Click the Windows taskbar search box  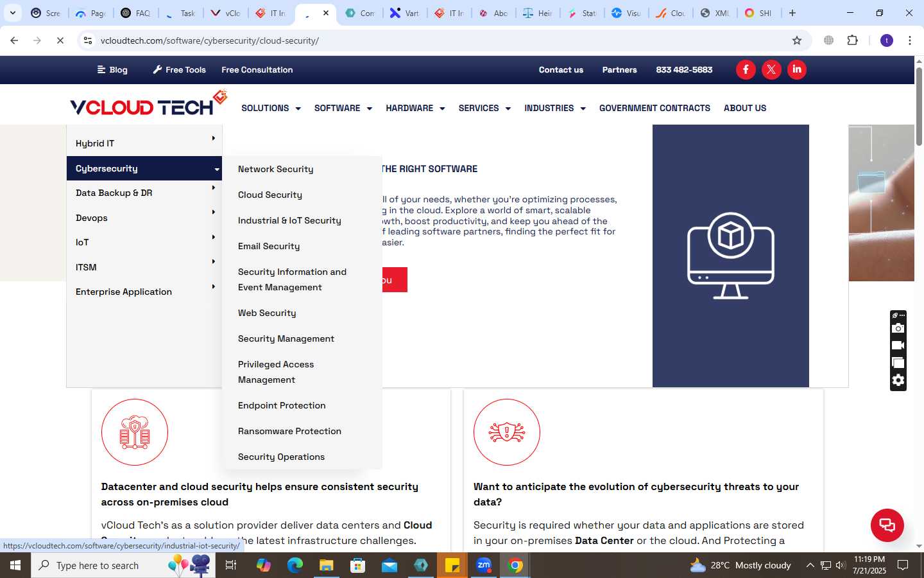pyautogui.click(x=122, y=565)
